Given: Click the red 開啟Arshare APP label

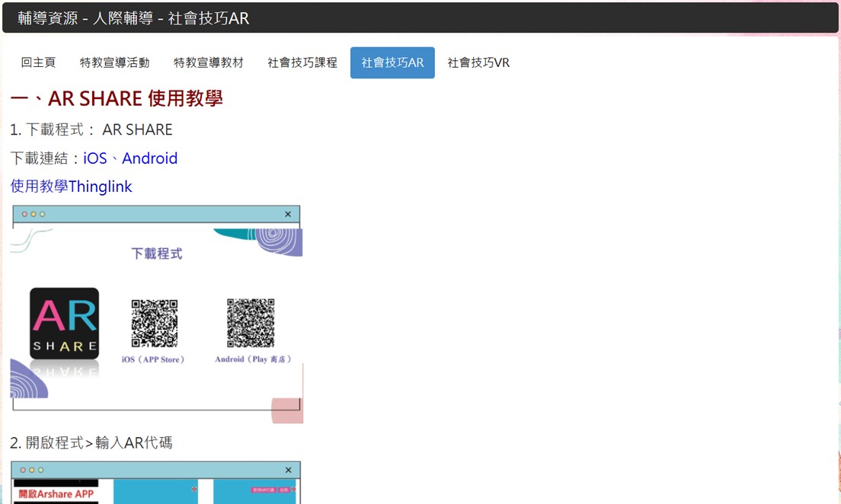Looking at the screenshot, I should click(x=56, y=494).
